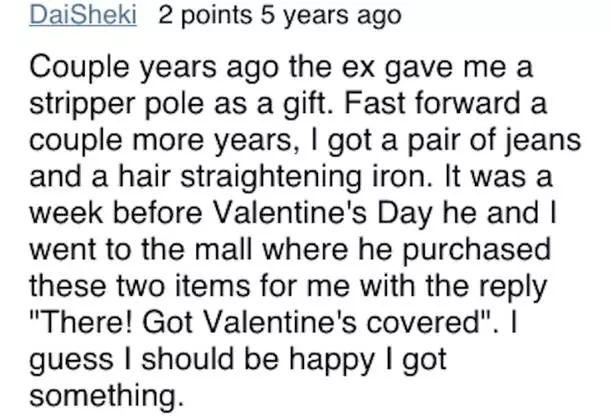The height and width of the screenshot is (417, 611).
Task: Click the quoted word 'There!'
Action: click(86, 323)
